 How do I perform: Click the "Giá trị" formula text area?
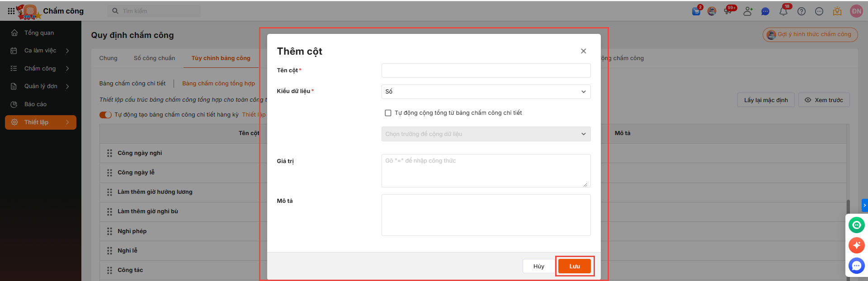pyautogui.click(x=486, y=171)
